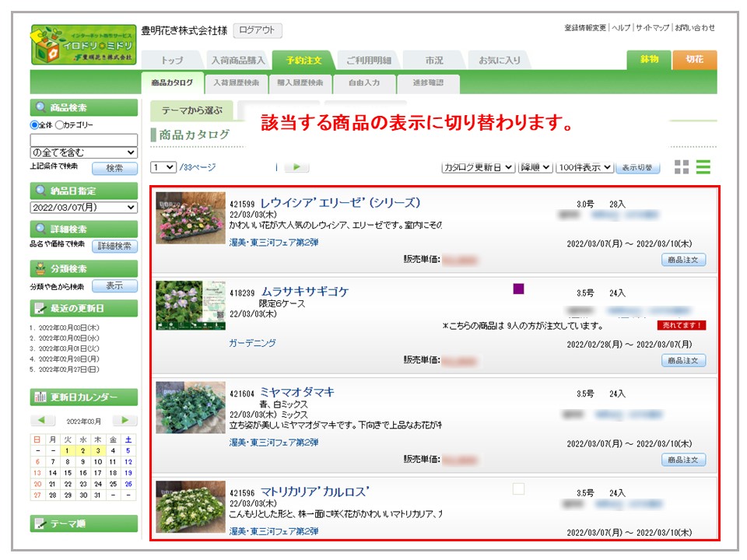Click the magnifier icon beside 商品検索
The width and height of the screenshot is (747, 560).
tap(40, 108)
